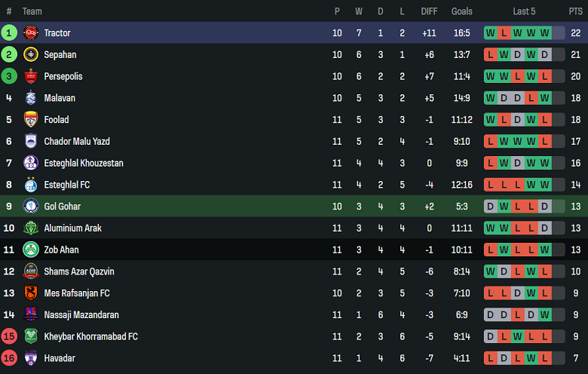Image resolution: width=588 pixels, height=374 pixels.
Task: Click the Tractor club logo
Action: point(31,33)
